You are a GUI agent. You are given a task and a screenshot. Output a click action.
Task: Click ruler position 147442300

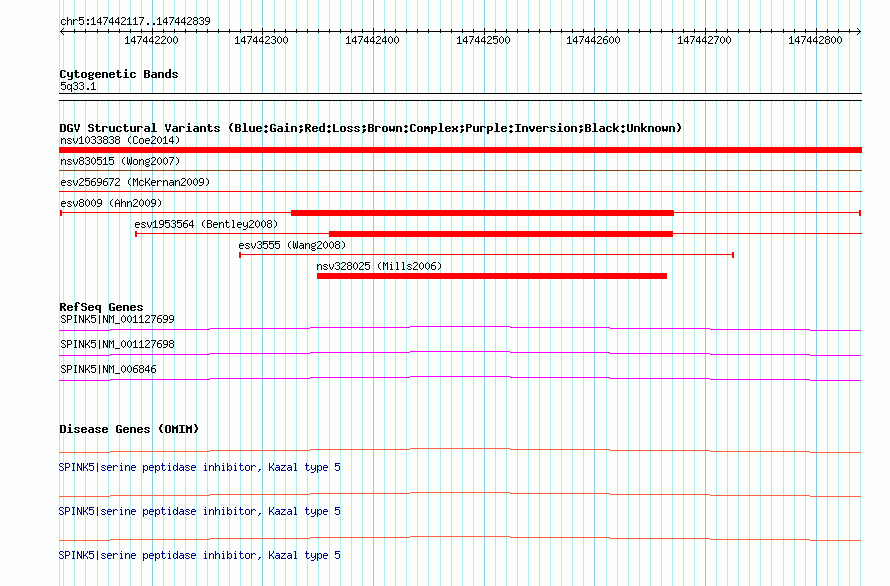pos(262,40)
